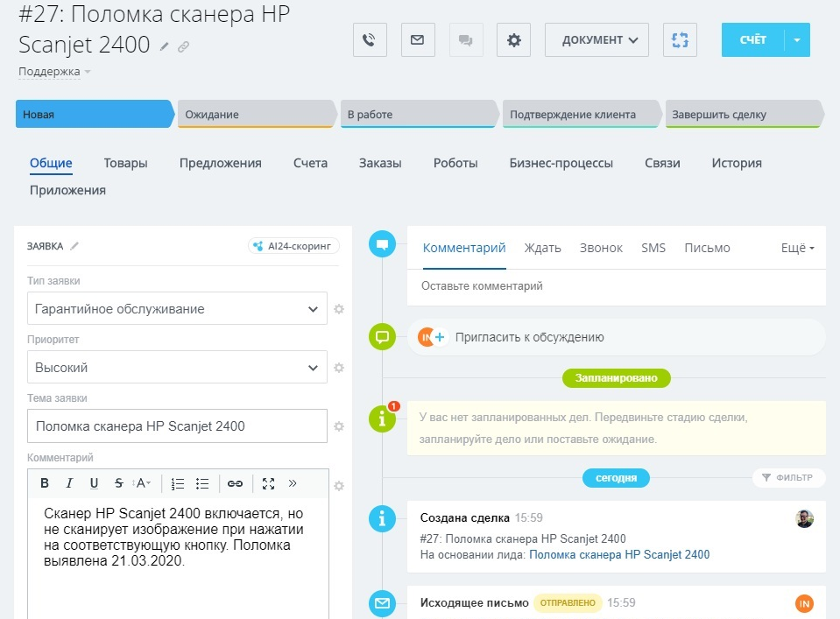Screen dimensions: 840x619
Task: Select Письмо activity tab
Action: coord(707,248)
